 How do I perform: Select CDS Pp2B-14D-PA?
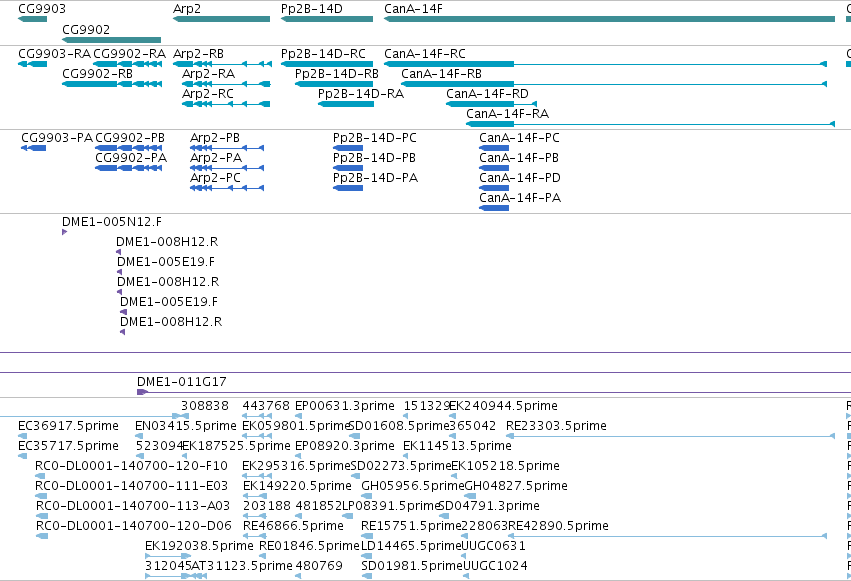coord(347,188)
